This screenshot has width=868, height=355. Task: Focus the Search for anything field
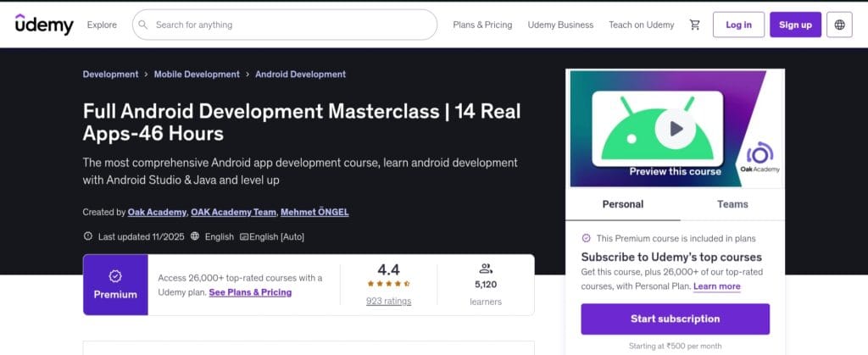coord(285,25)
